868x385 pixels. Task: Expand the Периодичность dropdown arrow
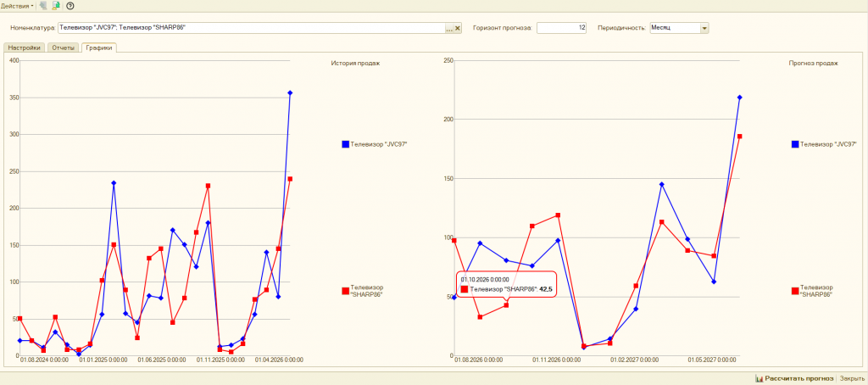click(x=704, y=28)
